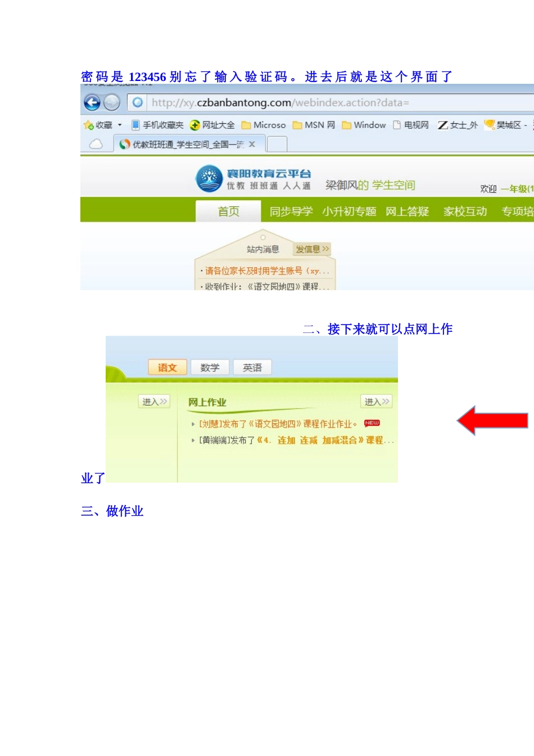Open the 黄端端 连加 连减 homework link

pos(296,440)
